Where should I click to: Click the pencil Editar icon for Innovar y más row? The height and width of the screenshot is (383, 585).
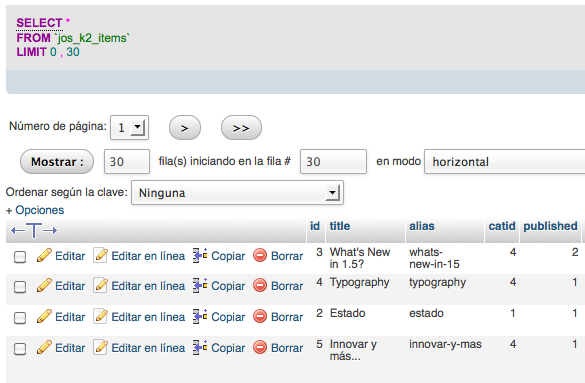44,348
